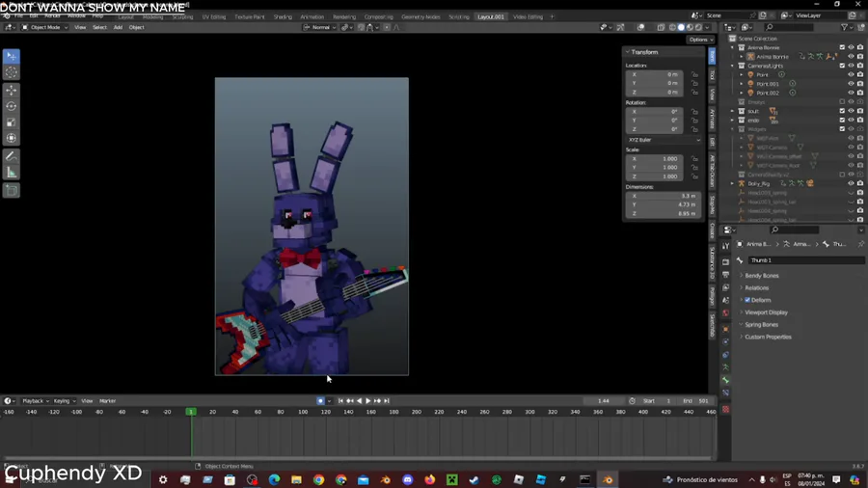Jump to start frame in timeline

[x=340, y=400]
